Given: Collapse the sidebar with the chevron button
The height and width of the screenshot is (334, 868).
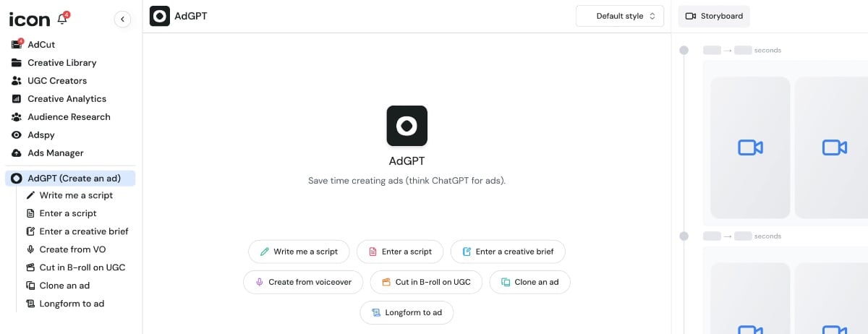Looking at the screenshot, I should click(x=122, y=20).
